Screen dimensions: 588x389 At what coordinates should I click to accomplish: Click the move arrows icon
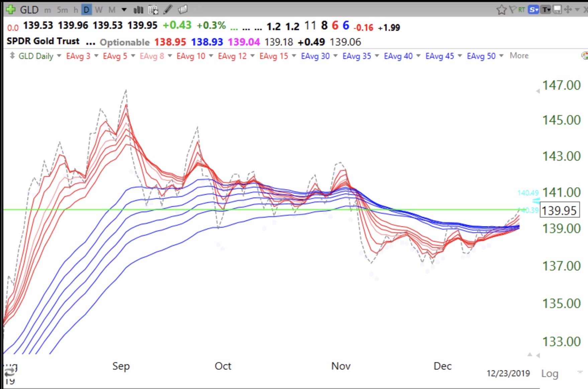coord(568,10)
